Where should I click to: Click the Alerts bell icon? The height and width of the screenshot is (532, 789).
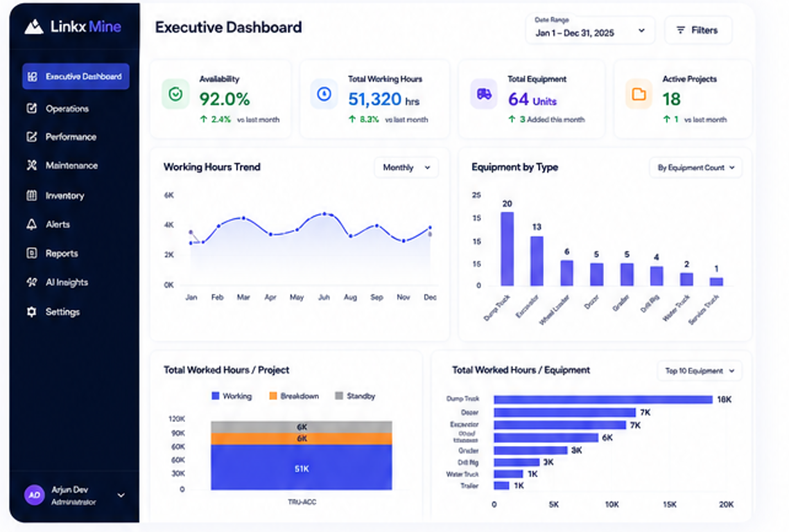[x=32, y=224]
